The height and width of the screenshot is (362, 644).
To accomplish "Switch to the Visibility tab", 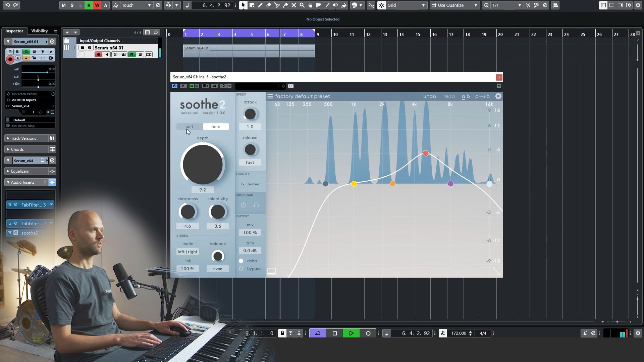I will (x=40, y=31).
